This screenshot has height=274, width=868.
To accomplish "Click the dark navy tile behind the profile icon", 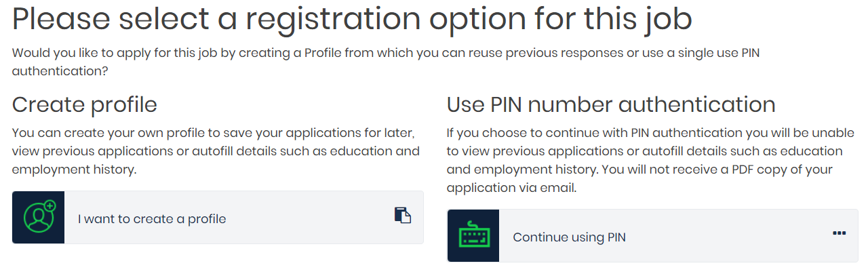I will pos(39,217).
